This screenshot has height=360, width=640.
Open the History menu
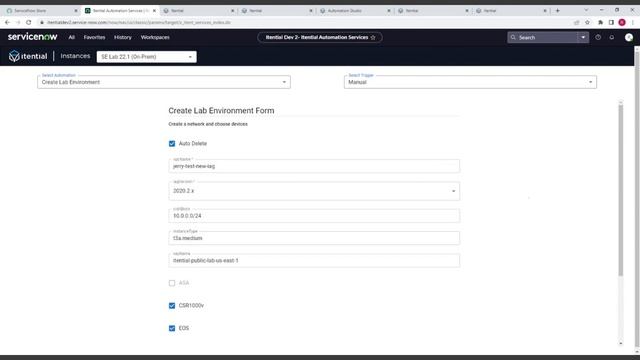(x=123, y=38)
